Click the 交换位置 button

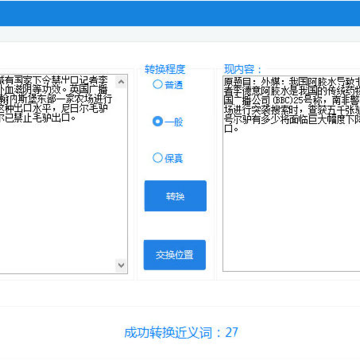tap(175, 255)
